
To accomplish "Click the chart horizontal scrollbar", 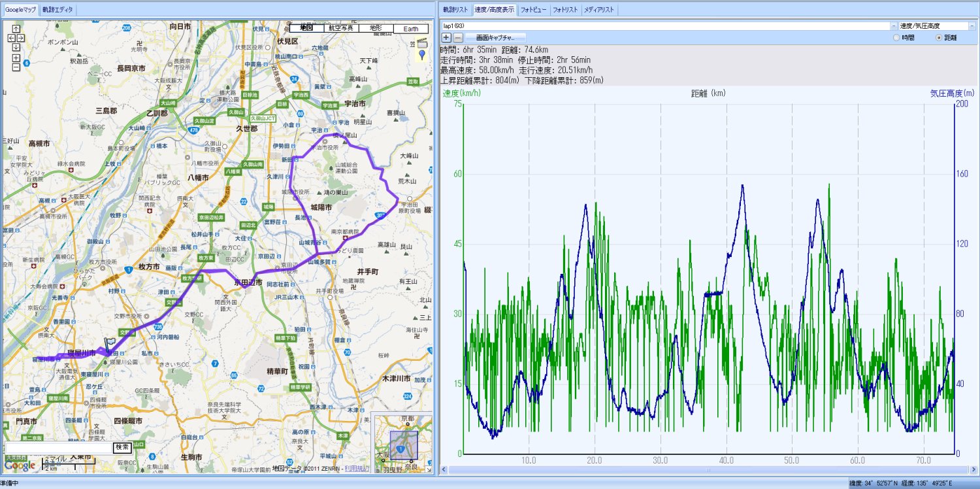I will pos(708,469).
